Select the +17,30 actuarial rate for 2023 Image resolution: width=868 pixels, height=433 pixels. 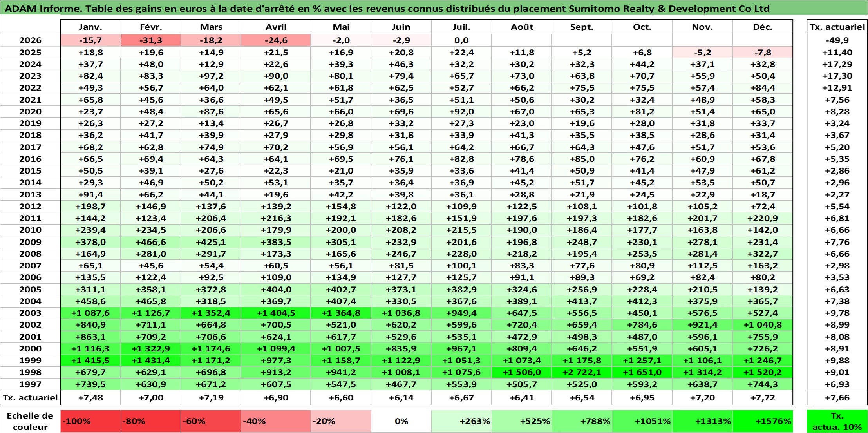[x=837, y=76]
